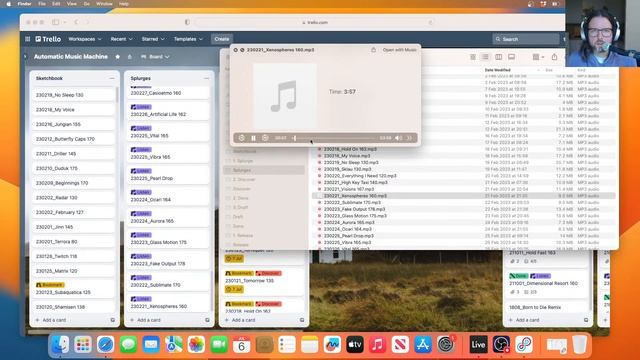
Task: Close the Quick Look preview window
Action: [236, 50]
